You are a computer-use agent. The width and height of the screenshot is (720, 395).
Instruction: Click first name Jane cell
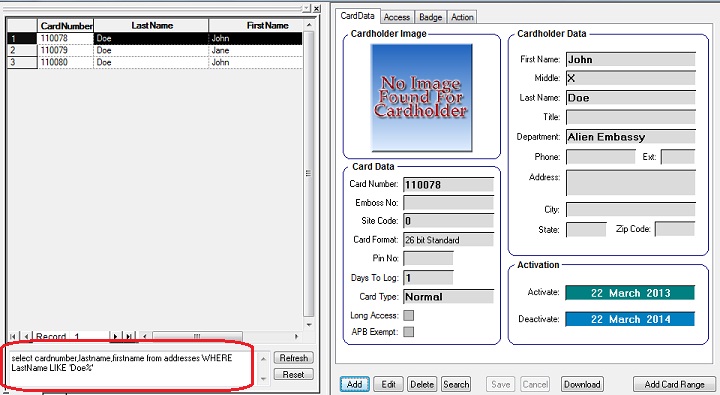[x=256, y=50]
